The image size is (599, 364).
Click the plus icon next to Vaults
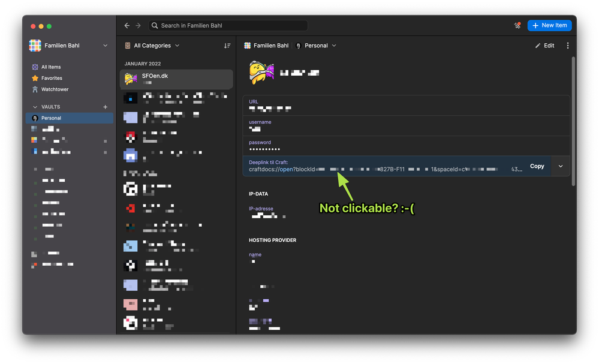[x=106, y=107]
